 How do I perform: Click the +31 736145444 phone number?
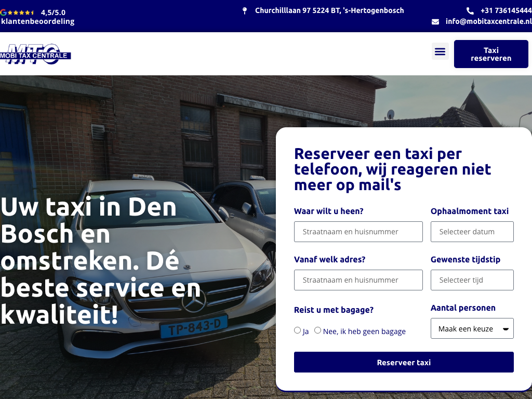tap(506, 10)
